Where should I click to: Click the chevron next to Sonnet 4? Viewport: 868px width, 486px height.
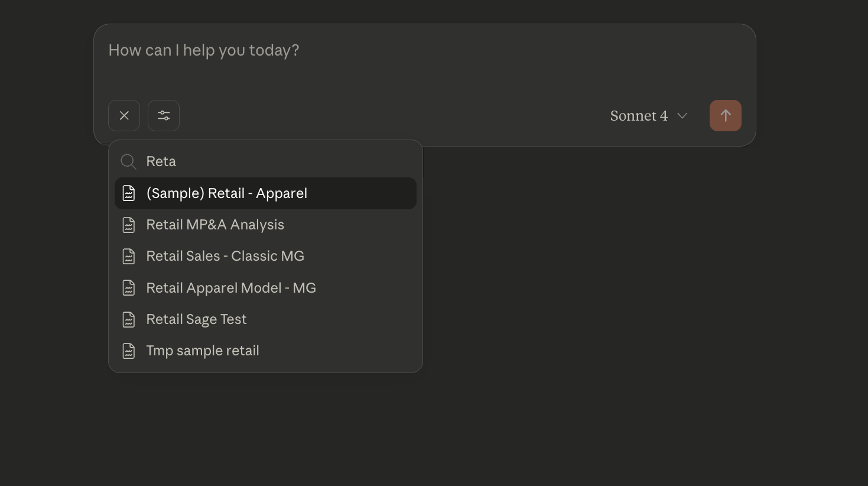tap(682, 116)
